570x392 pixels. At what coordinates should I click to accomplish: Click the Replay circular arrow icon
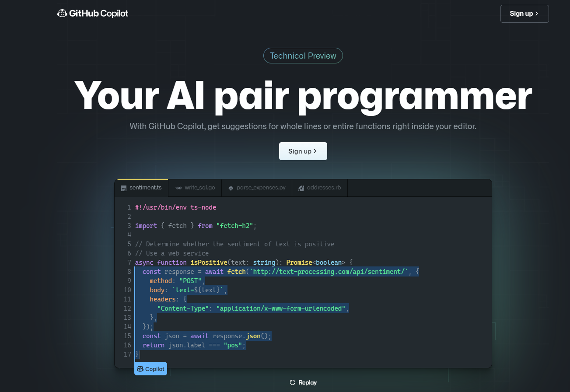coord(293,382)
